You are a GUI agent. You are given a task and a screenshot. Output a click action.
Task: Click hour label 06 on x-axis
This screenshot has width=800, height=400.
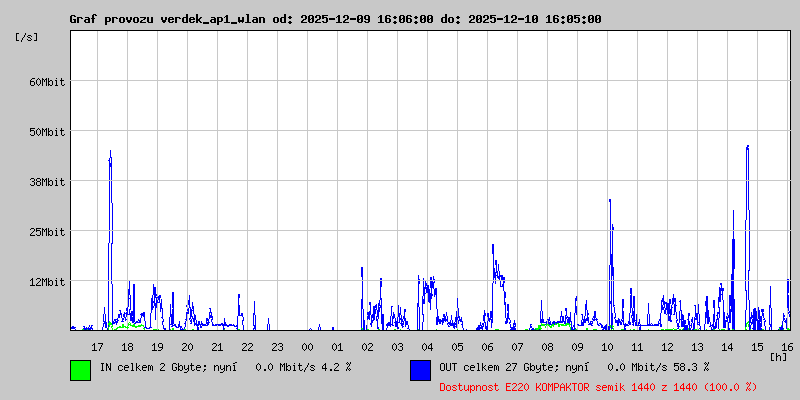click(487, 347)
